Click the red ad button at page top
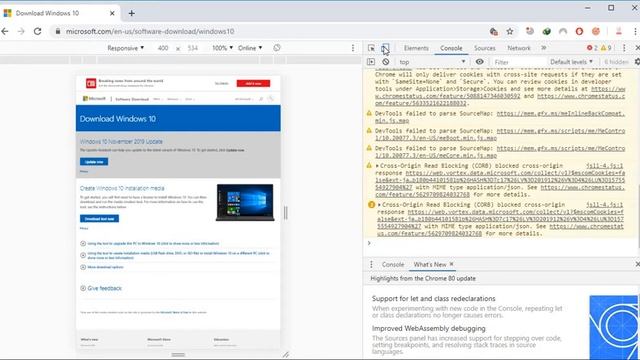 pos(253,83)
